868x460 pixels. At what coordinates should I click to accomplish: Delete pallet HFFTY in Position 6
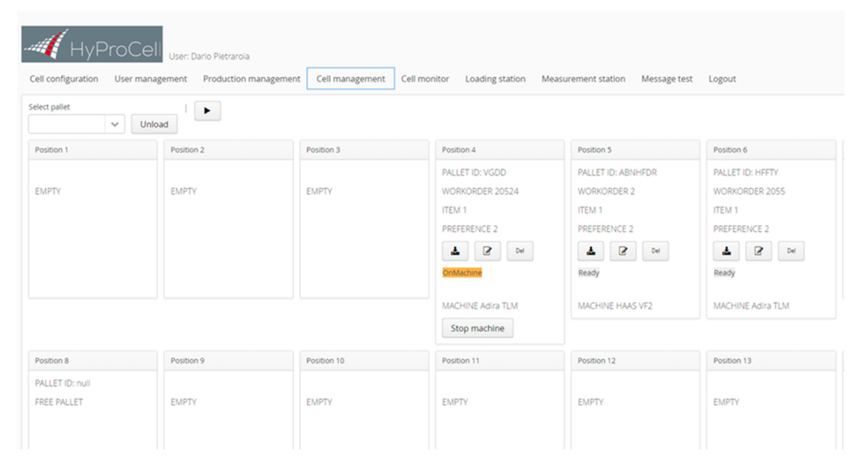(x=790, y=251)
